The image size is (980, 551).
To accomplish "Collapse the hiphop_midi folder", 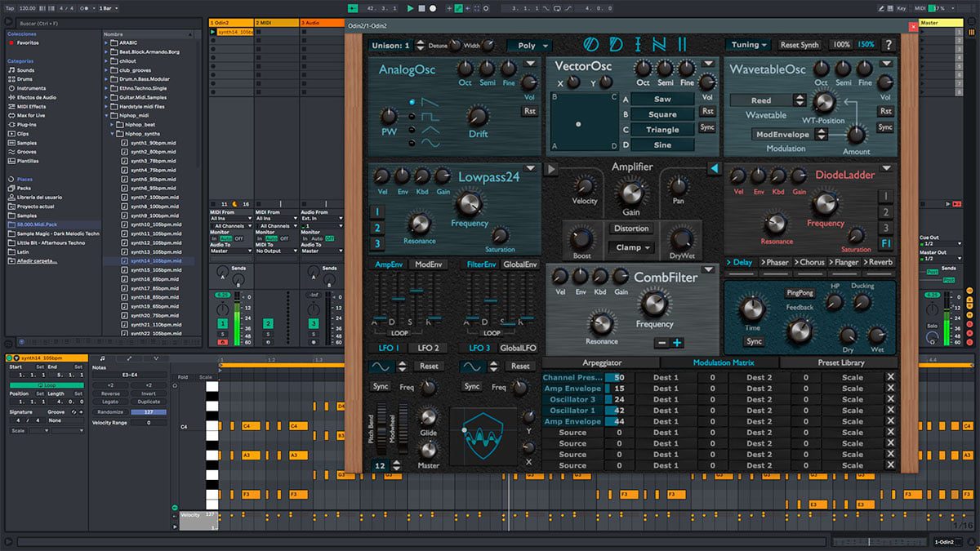I will tap(107, 115).
